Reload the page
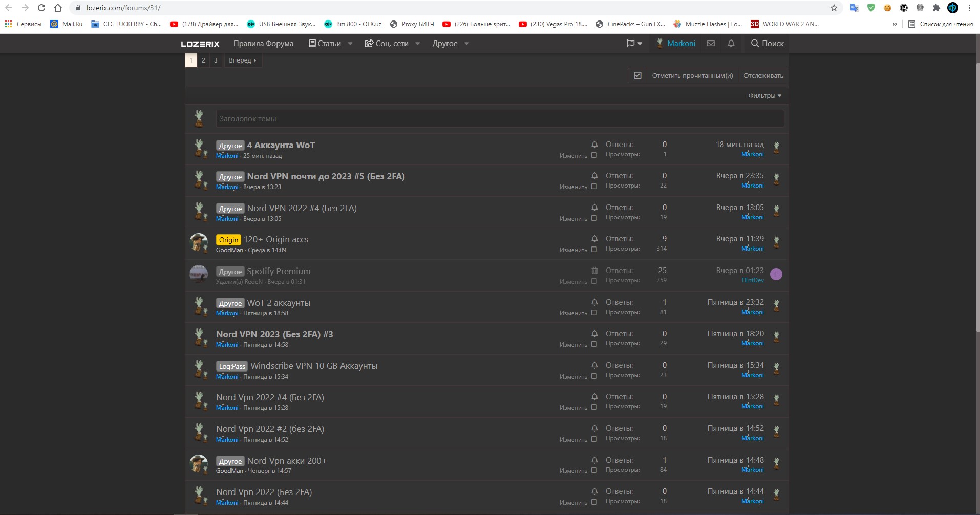The width and height of the screenshot is (980, 515). (41, 8)
